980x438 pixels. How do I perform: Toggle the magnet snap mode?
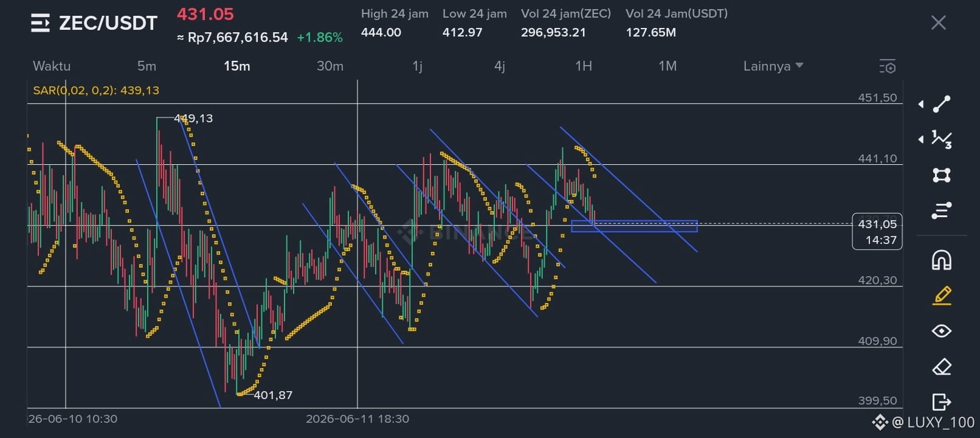(942, 260)
